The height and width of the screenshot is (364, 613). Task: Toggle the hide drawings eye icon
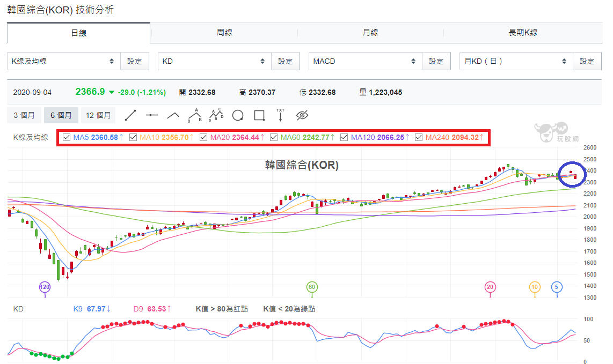(x=302, y=115)
